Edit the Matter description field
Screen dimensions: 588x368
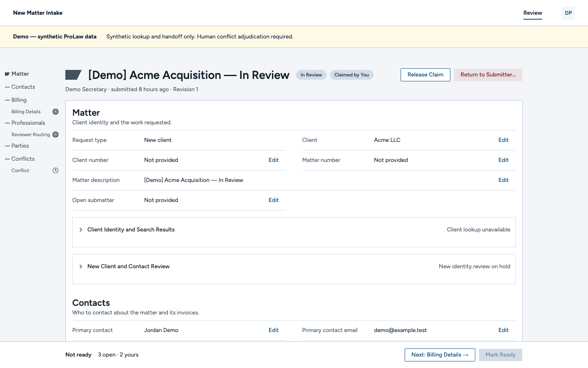(x=503, y=180)
